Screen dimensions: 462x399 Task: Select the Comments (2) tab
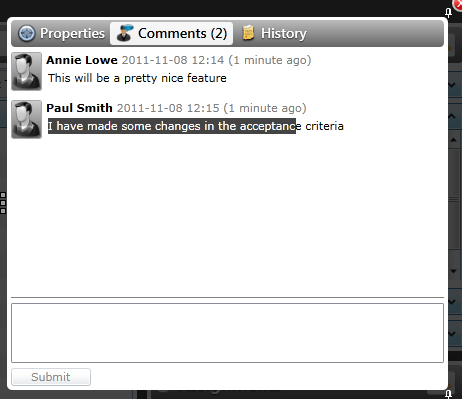[x=171, y=33]
